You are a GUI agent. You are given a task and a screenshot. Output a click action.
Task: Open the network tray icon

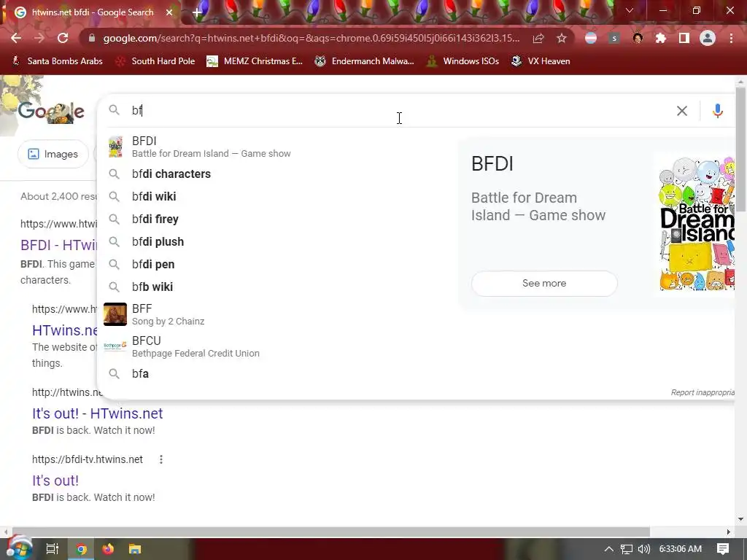coord(627,549)
